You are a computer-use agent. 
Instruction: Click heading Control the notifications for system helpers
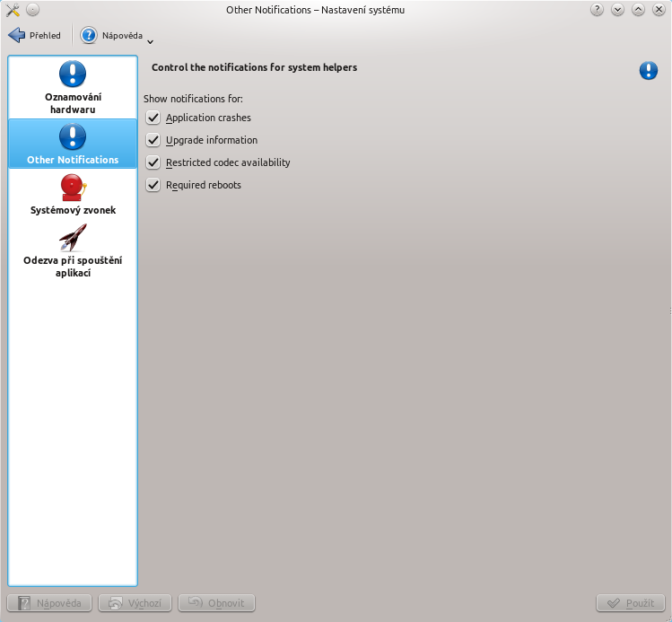coord(255,67)
